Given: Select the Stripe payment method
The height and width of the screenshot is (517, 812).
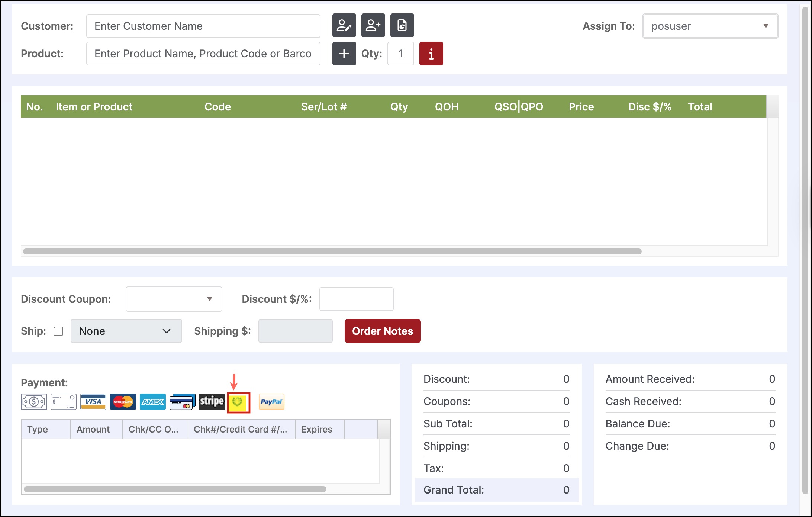Looking at the screenshot, I should (212, 401).
